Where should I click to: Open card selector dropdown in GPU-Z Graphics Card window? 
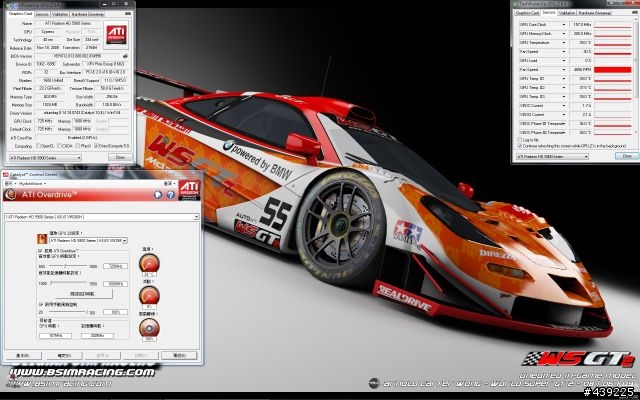[x=45, y=158]
